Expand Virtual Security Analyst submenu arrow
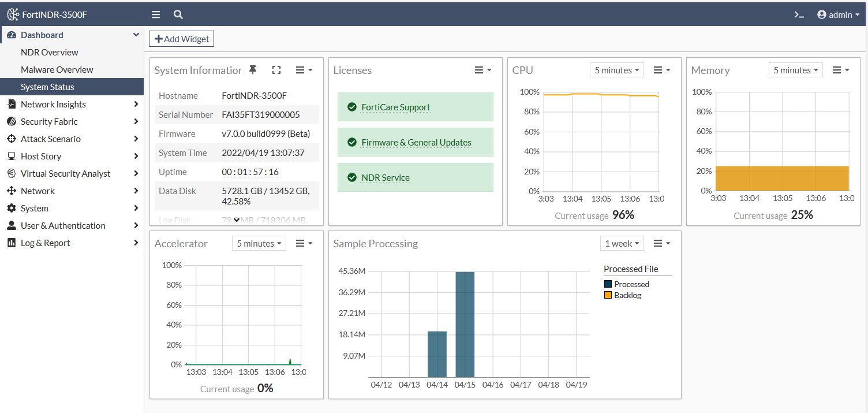 [x=136, y=174]
